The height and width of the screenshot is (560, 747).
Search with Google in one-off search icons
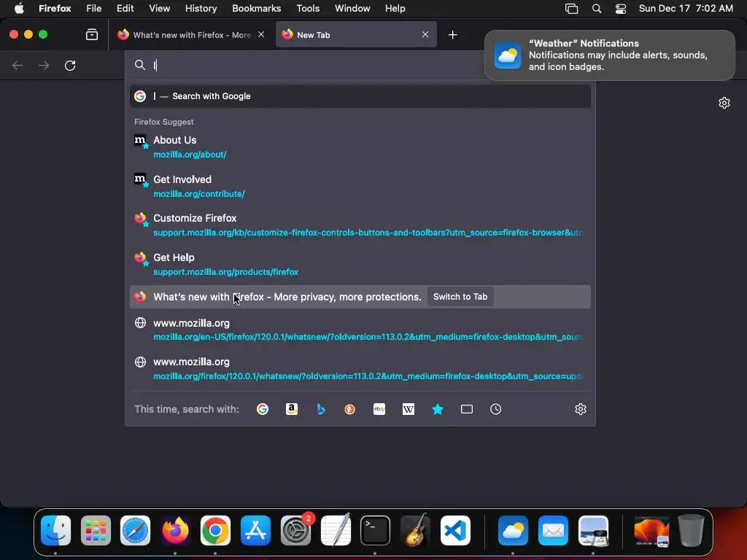263,409
